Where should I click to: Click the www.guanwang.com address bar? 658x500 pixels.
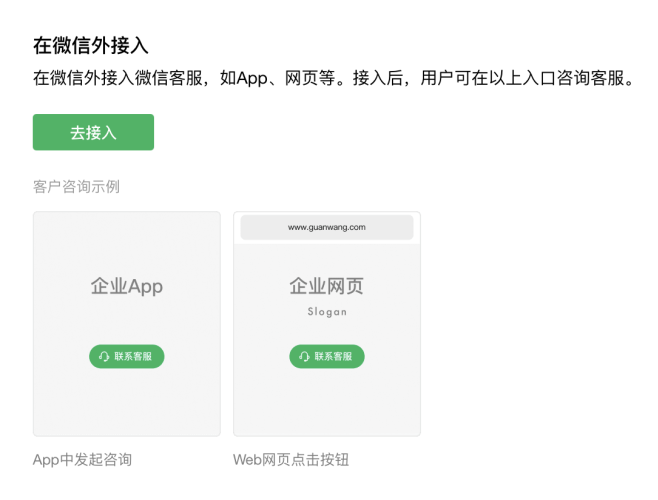click(327, 227)
